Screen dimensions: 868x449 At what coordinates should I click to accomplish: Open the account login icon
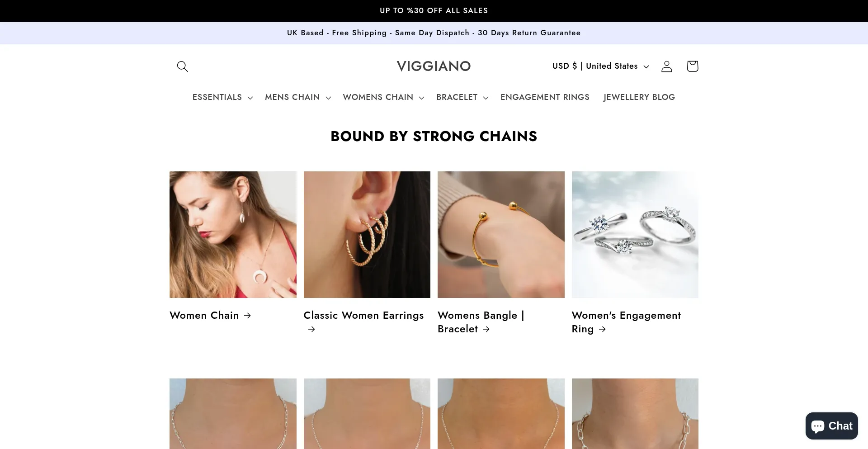(666, 66)
